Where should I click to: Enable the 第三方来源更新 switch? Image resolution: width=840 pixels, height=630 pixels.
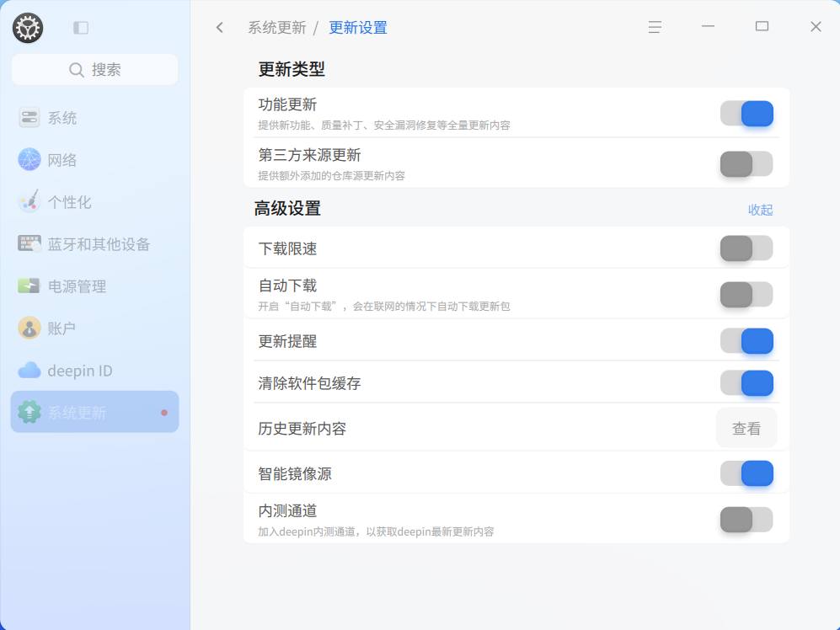click(746, 164)
